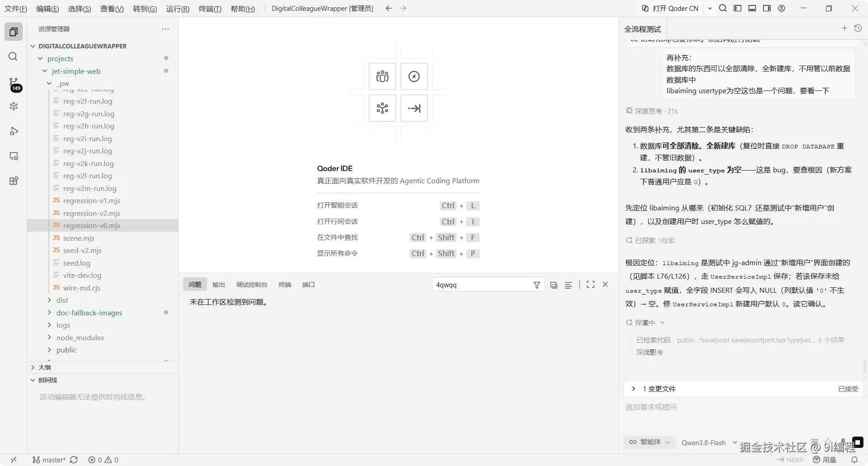Open the 终端(T) menu
Image resolution: width=868 pixels, height=466 pixels.
(210, 9)
